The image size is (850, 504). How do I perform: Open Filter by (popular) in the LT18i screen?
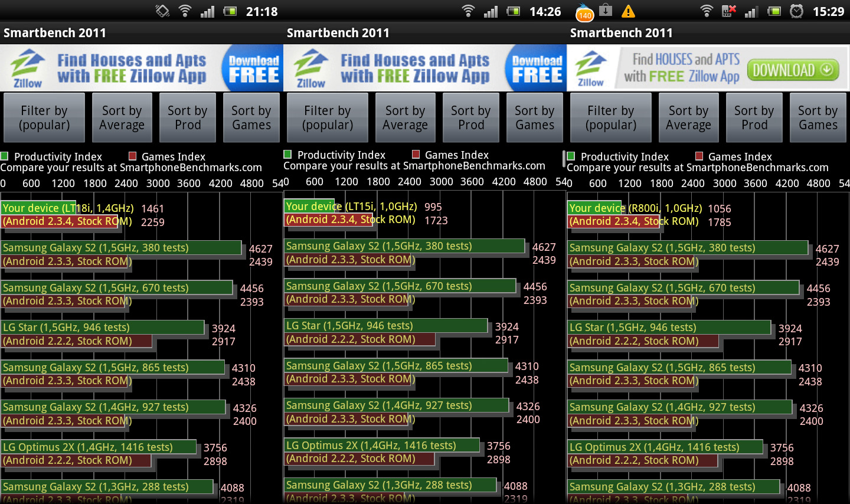tap(44, 117)
